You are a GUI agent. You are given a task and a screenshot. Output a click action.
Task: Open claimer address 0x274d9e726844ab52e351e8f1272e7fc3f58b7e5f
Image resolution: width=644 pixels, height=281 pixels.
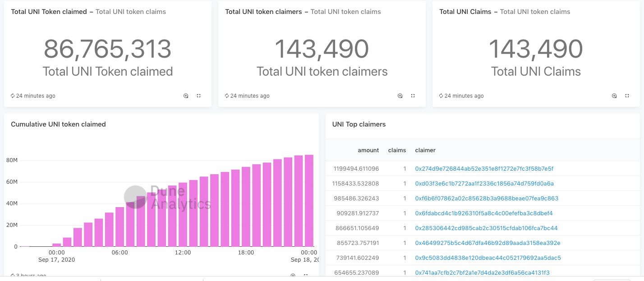coord(484,169)
